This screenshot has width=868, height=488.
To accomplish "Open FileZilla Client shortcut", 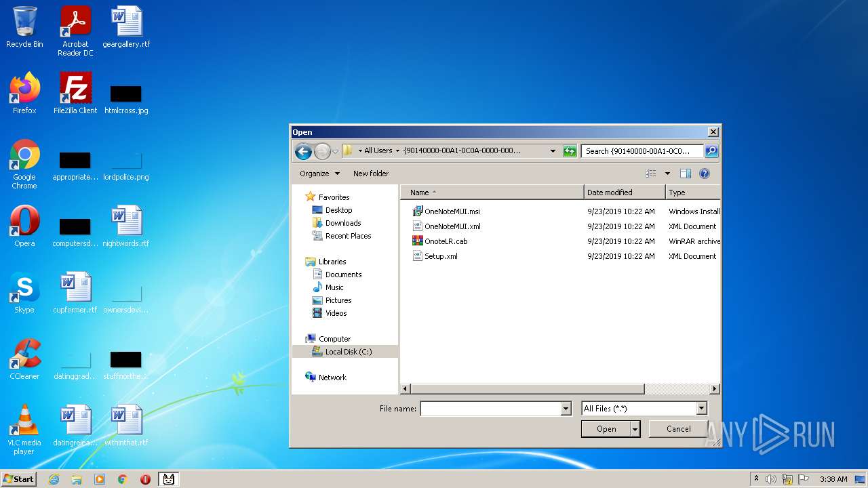I will pos(75,94).
